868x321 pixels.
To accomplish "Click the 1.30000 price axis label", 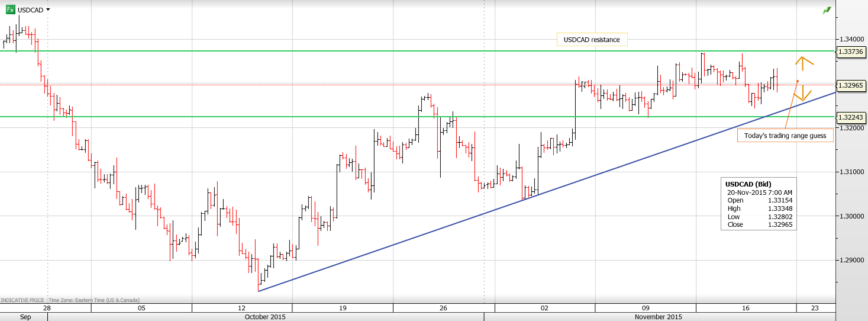I will (851, 216).
